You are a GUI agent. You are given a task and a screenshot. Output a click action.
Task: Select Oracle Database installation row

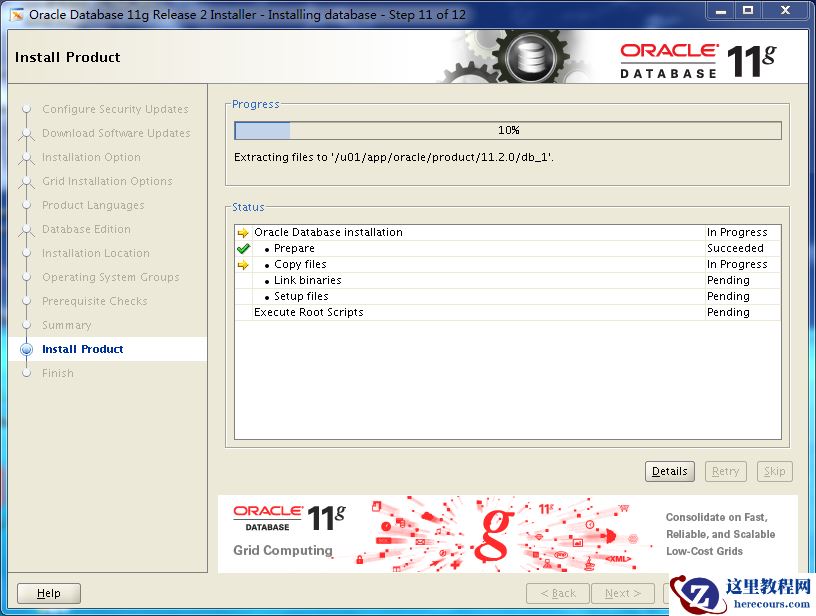(507, 233)
